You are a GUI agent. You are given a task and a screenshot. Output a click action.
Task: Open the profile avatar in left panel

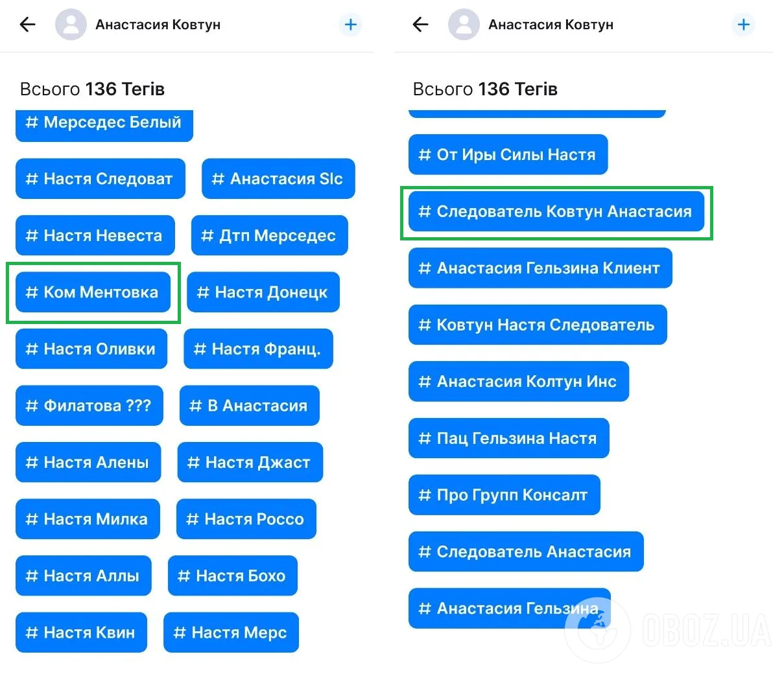point(71,25)
